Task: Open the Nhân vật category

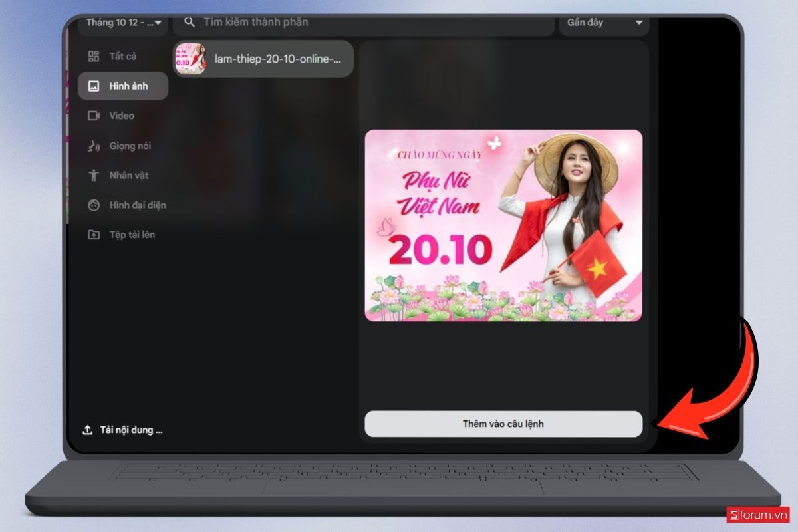Action: click(x=122, y=176)
